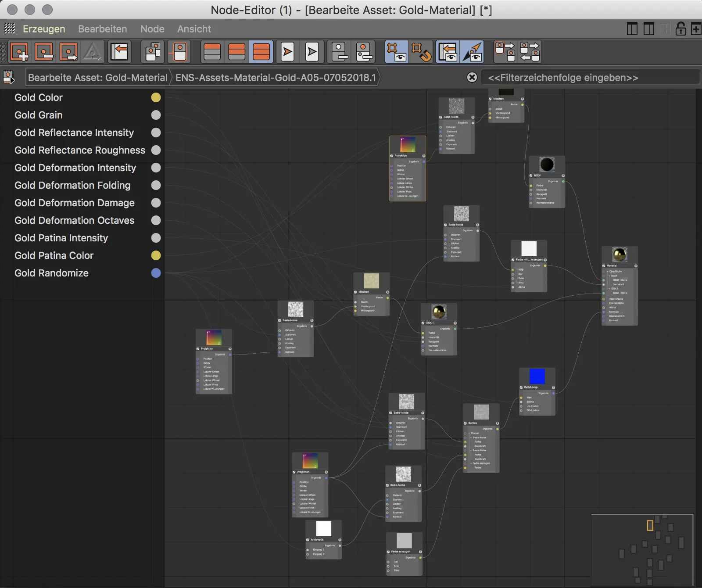Open the Erzeugen menu
This screenshot has height=588, width=702.
click(44, 29)
